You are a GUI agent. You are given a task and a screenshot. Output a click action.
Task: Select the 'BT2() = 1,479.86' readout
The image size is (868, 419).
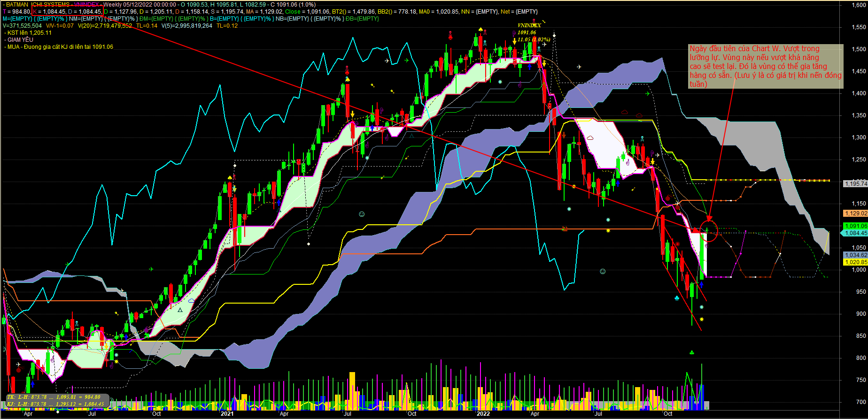[353, 11]
